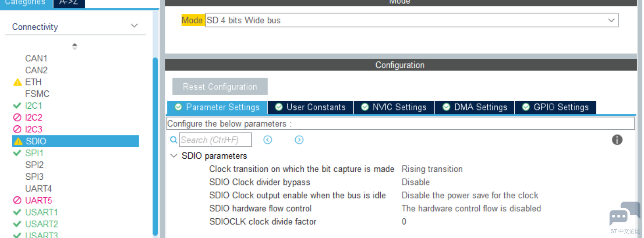Click the USART1 green checkmark icon

(x=18, y=212)
